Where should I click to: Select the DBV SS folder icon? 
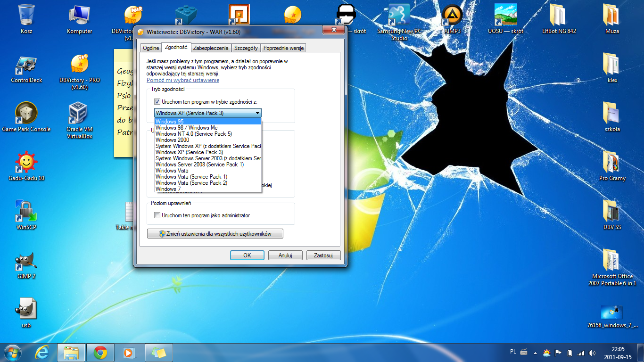click(x=612, y=215)
